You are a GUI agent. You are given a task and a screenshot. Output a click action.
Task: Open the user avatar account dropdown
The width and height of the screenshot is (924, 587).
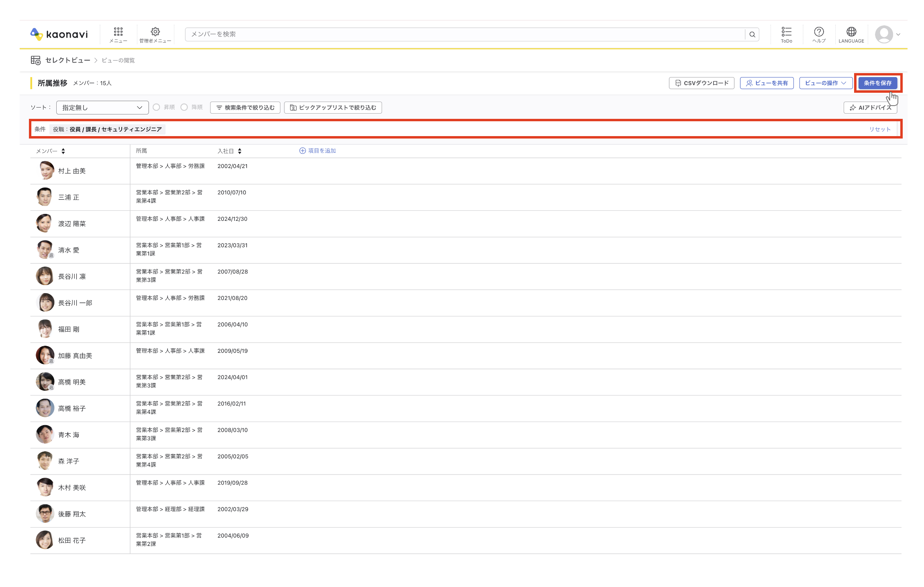(x=888, y=35)
